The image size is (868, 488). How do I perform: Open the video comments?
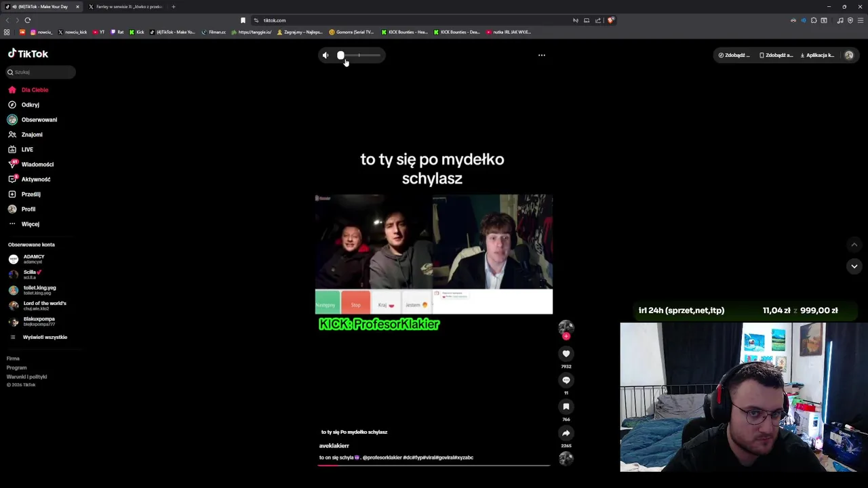[x=566, y=380]
